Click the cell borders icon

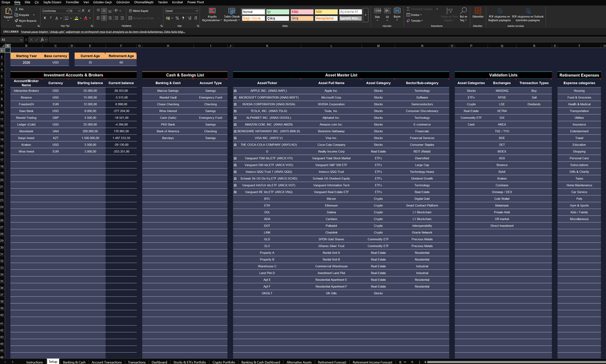click(x=66, y=18)
